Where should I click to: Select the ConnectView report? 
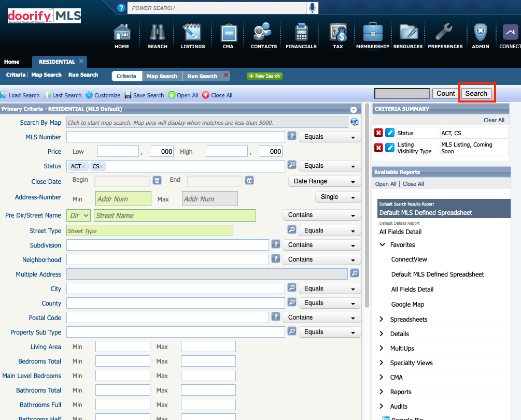point(409,259)
